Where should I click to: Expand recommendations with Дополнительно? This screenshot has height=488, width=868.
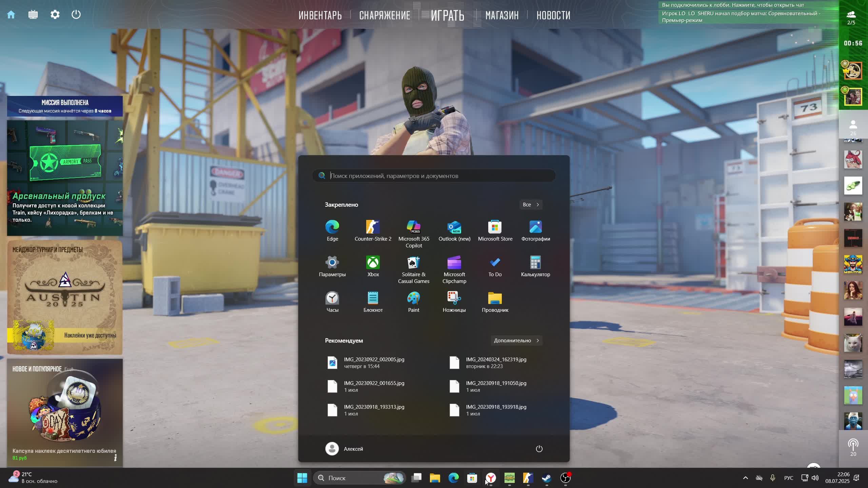click(x=516, y=341)
